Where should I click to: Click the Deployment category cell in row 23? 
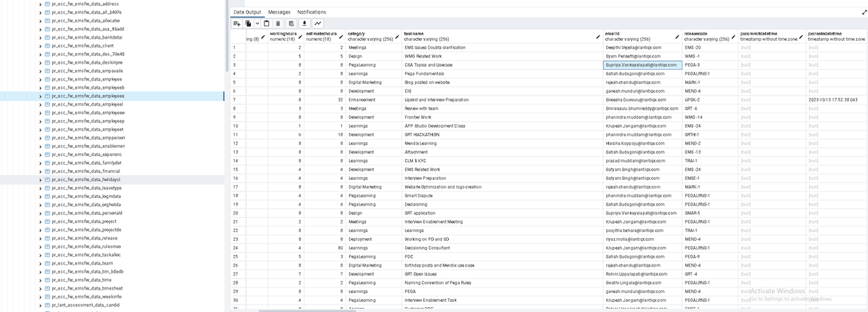pyautogui.click(x=374, y=239)
